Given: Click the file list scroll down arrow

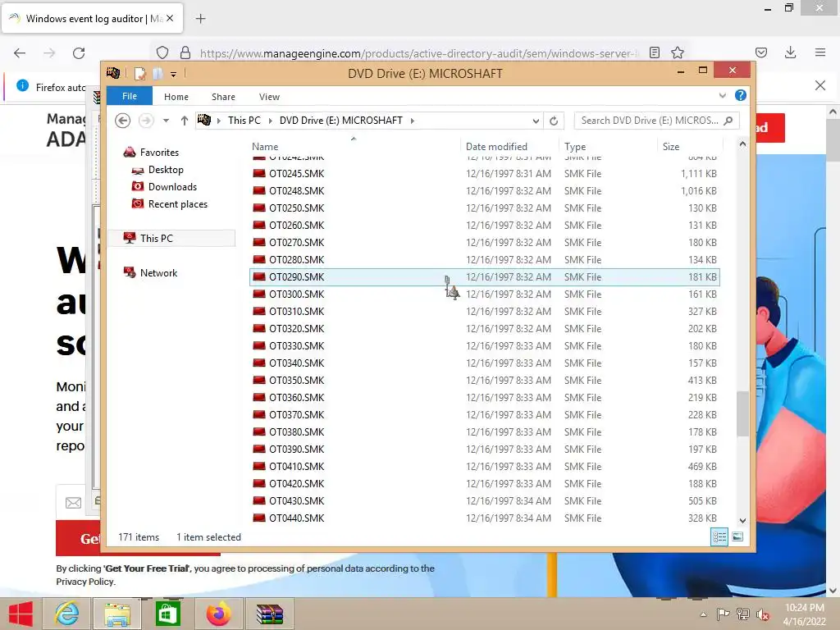Looking at the screenshot, I should 742,520.
